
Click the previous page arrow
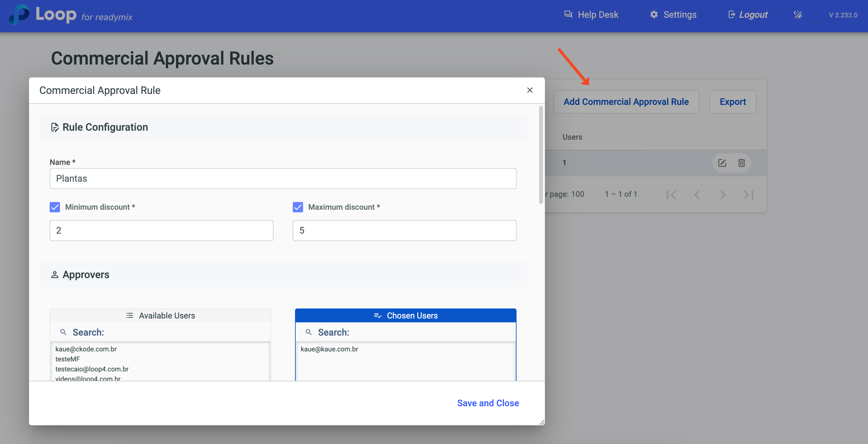(x=697, y=195)
